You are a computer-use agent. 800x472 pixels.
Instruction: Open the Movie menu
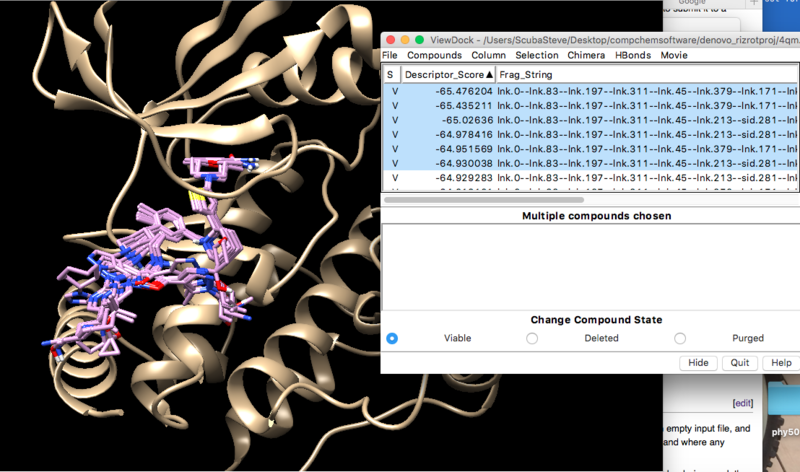coord(674,55)
